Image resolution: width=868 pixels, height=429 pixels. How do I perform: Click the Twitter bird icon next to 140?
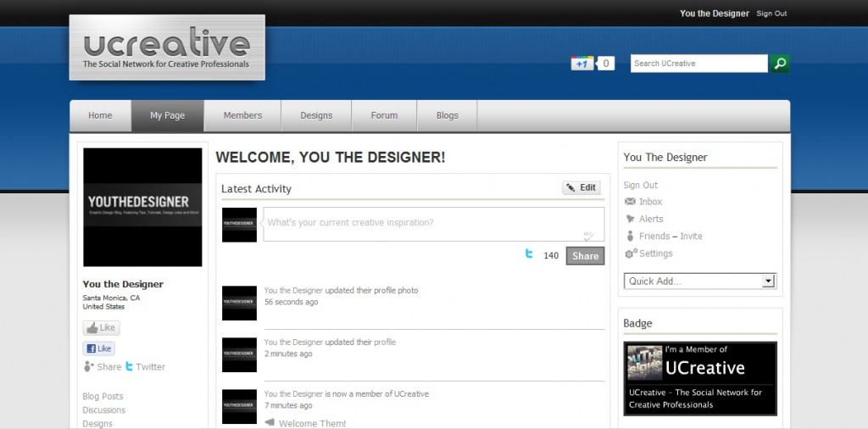[529, 254]
